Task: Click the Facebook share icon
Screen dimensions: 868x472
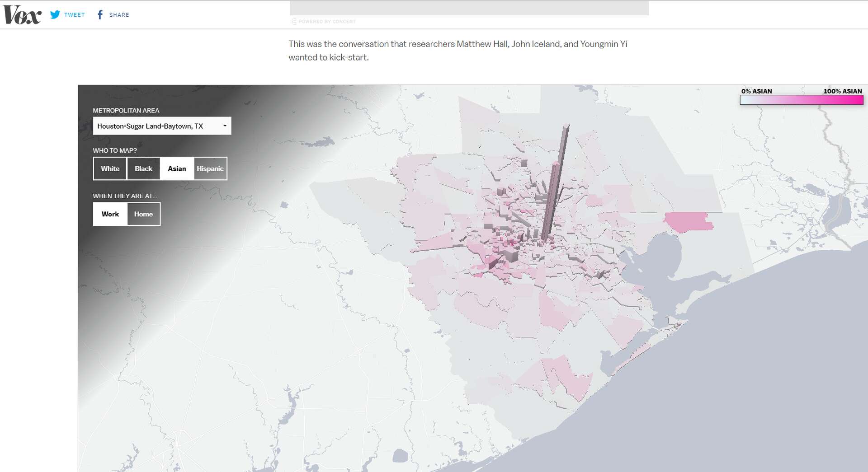Action: [100, 14]
